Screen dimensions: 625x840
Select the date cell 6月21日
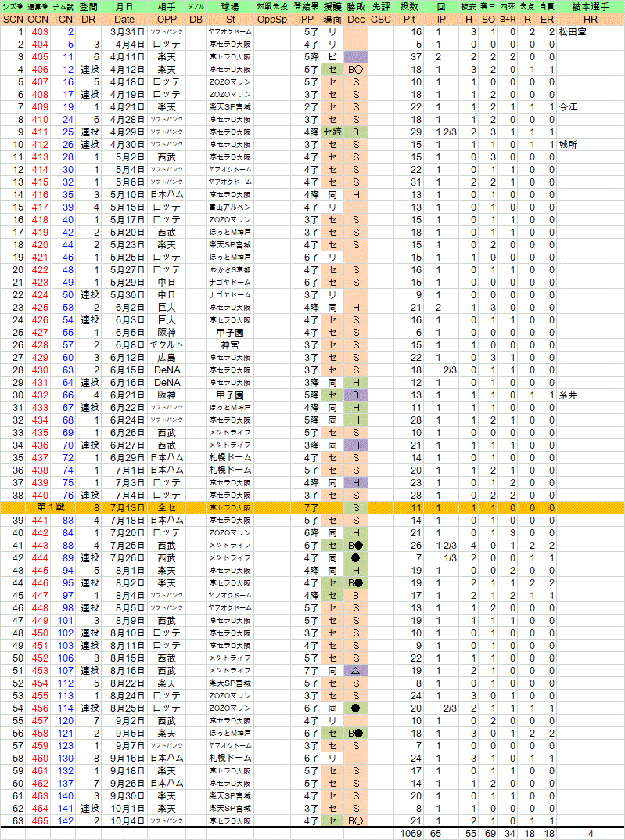124,395
